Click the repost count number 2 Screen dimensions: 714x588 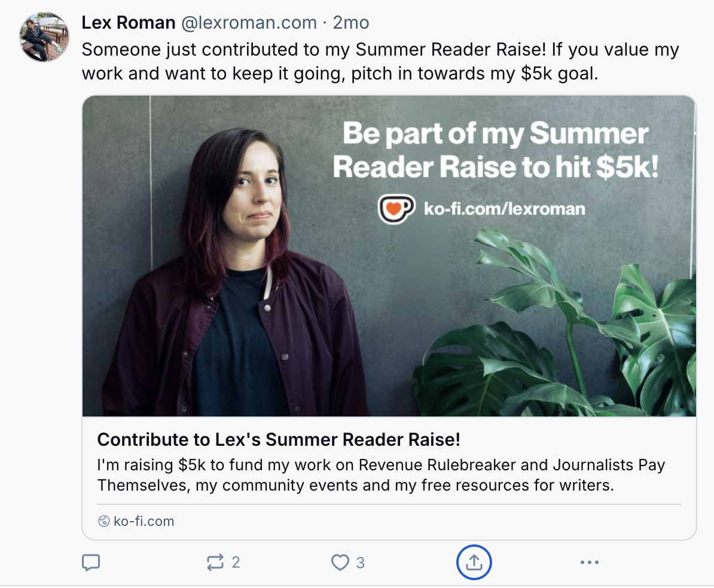(x=236, y=562)
